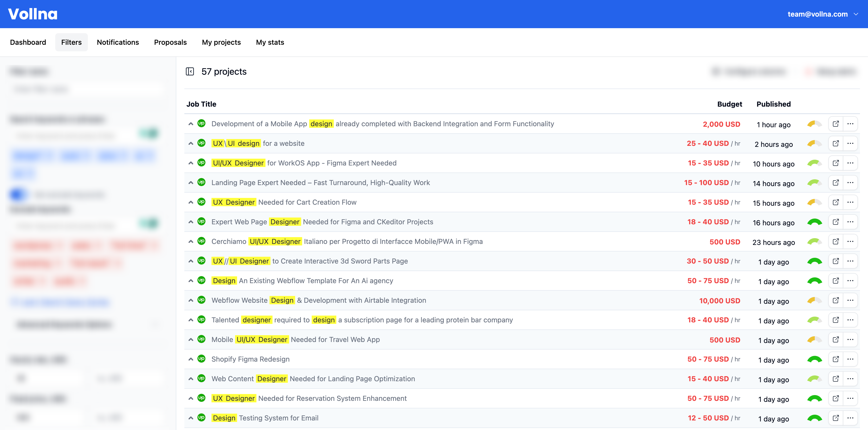Toggle the blue switch in filter sidebar
The width and height of the screenshot is (868, 430).
click(x=18, y=195)
